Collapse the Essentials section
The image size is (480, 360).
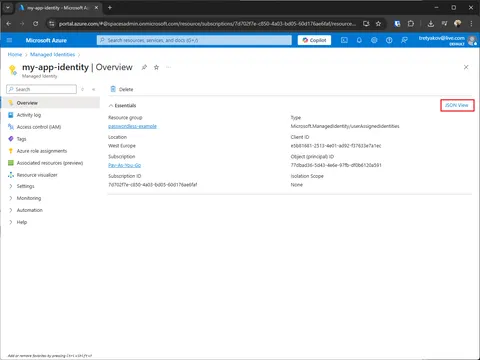pos(122,106)
